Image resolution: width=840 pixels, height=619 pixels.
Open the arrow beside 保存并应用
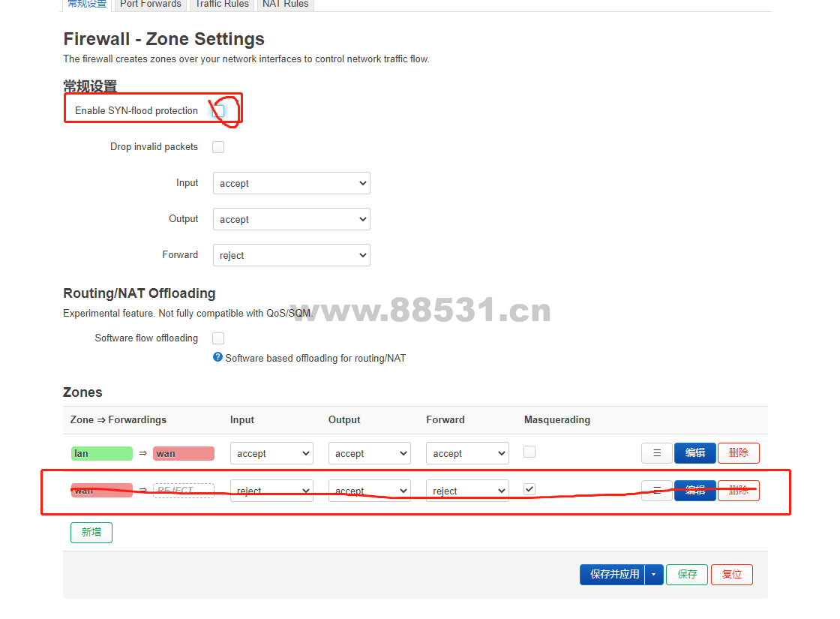coord(653,575)
